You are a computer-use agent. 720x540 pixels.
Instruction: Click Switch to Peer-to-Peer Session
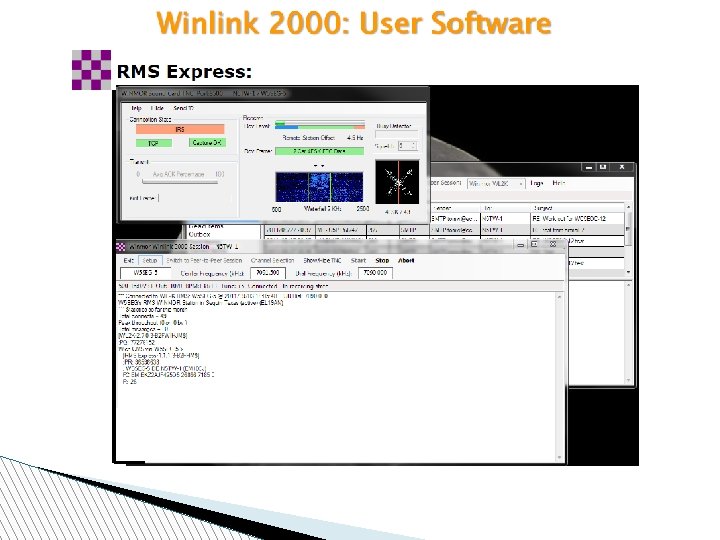[x=204, y=260]
